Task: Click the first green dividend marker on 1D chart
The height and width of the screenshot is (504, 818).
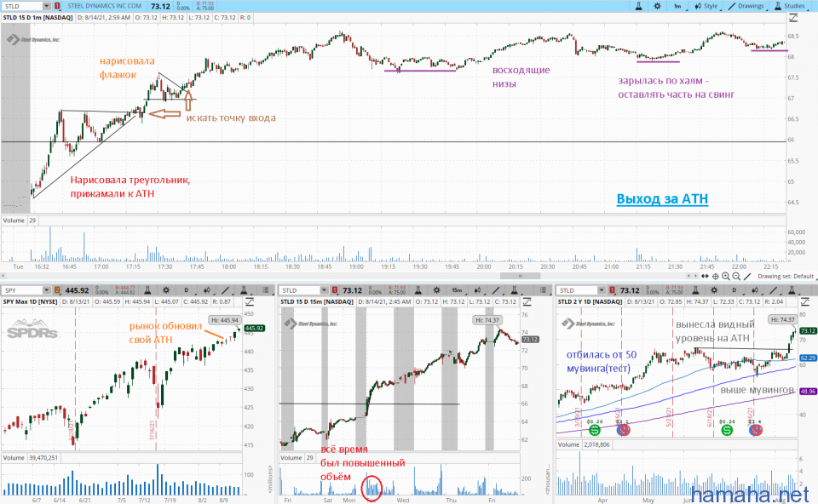Action: point(594,430)
